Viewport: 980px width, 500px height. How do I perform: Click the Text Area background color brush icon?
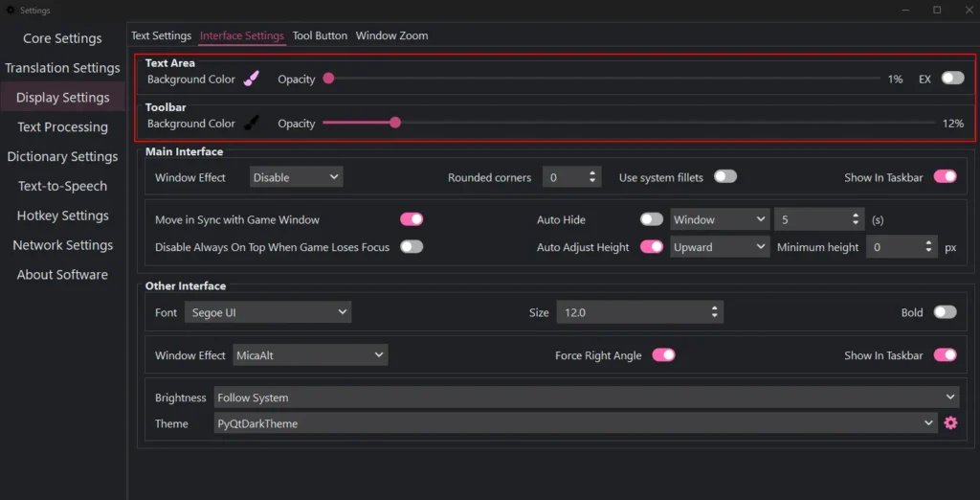pyautogui.click(x=252, y=79)
